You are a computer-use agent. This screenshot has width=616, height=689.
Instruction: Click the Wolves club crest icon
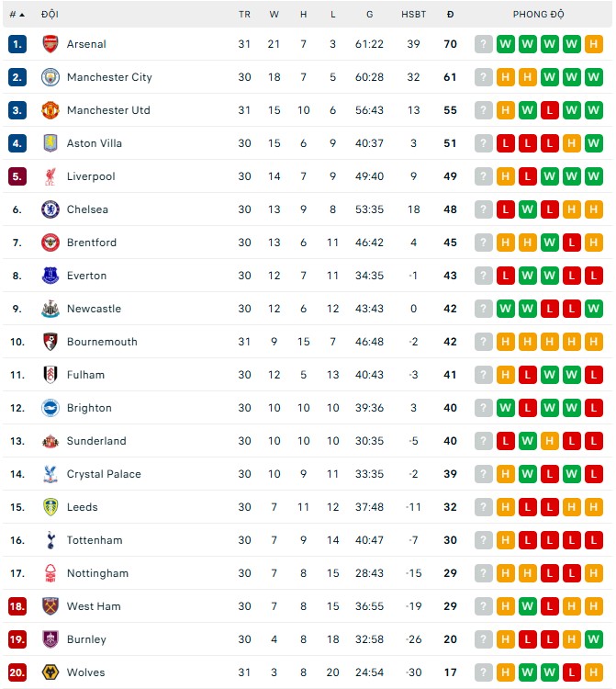click(x=50, y=672)
